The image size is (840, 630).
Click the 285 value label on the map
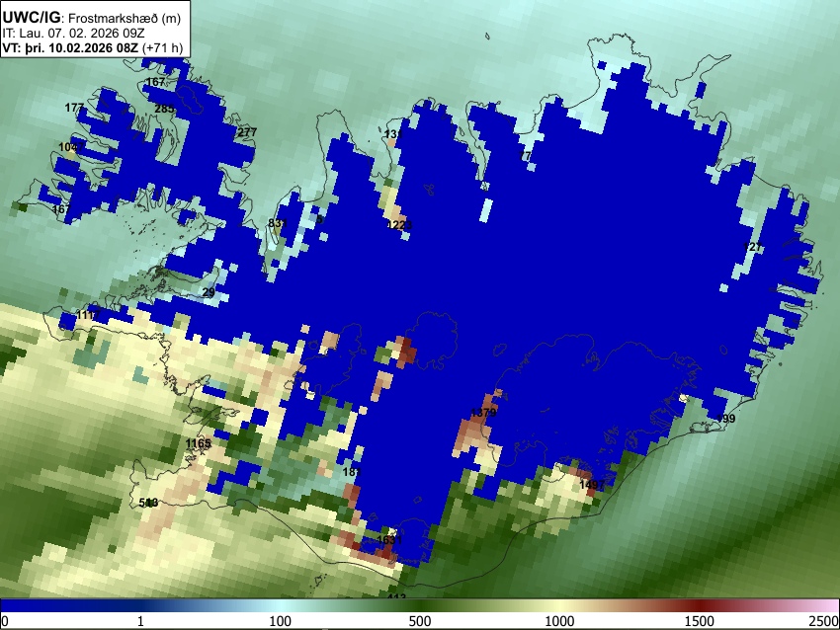click(164, 109)
